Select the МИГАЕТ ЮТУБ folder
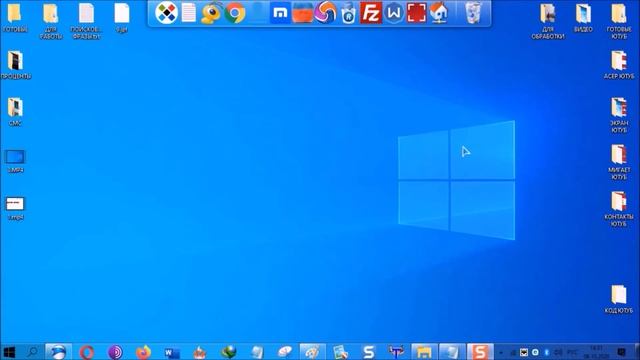640x360 pixels. (619, 162)
